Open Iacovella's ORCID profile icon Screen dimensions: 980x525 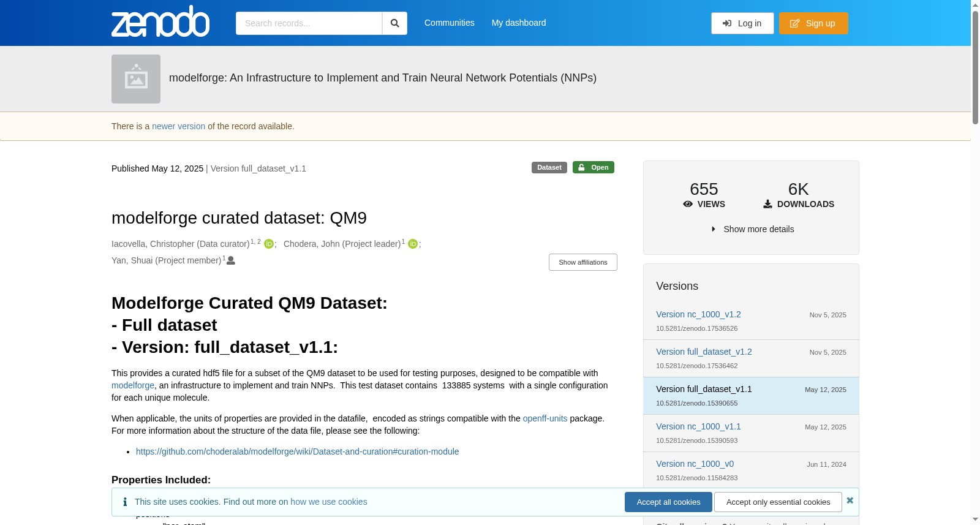pos(269,244)
